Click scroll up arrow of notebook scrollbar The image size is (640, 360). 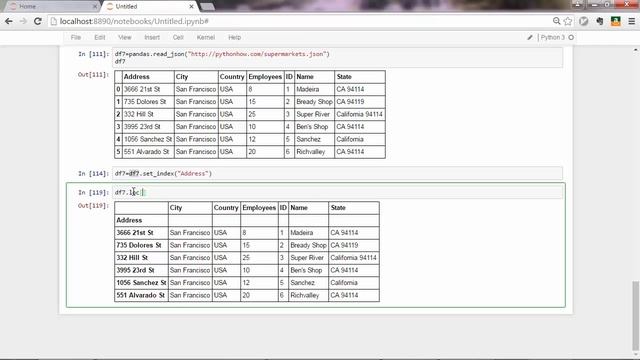(635, 50)
